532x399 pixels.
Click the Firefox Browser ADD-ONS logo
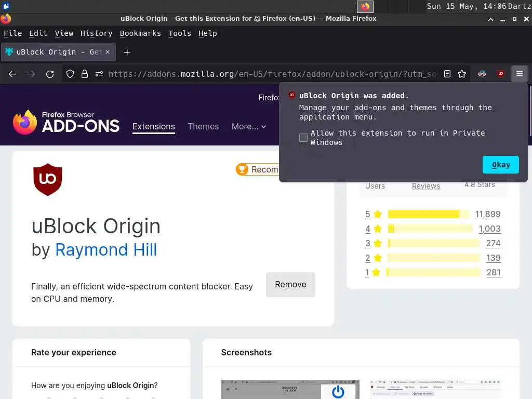coord(66,122)
